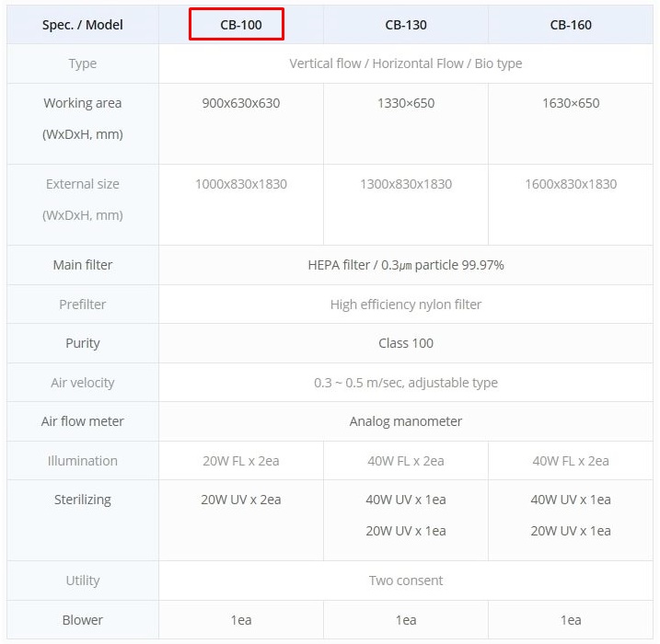This screenshot has height=644, width=660.
Task: Click the Main filter row label
Action: coord(83,265)
